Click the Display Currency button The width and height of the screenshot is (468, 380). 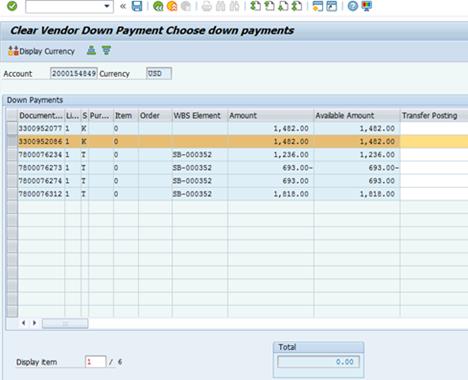coord(41,51)
